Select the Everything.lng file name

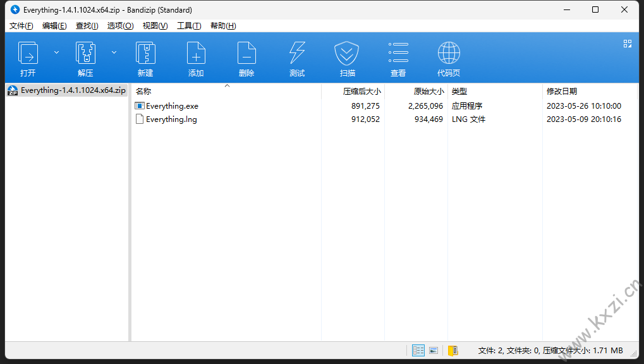tap(171, 119)
